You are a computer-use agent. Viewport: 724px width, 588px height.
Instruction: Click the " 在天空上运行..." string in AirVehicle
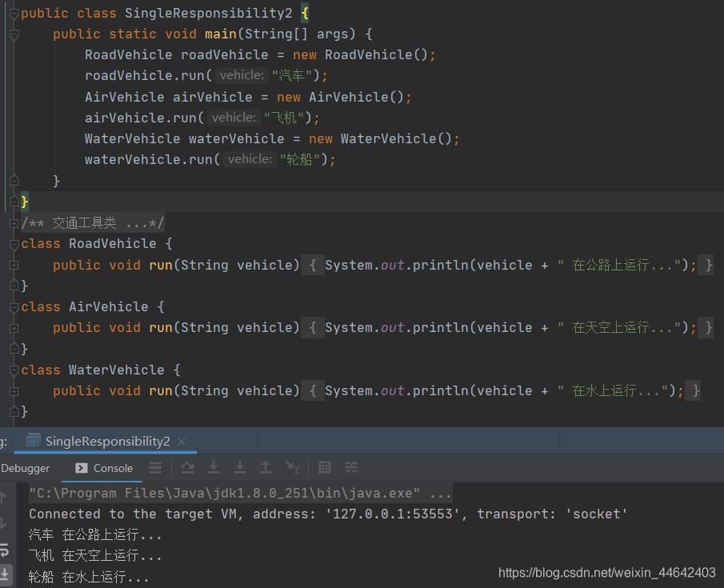[619, 328]
